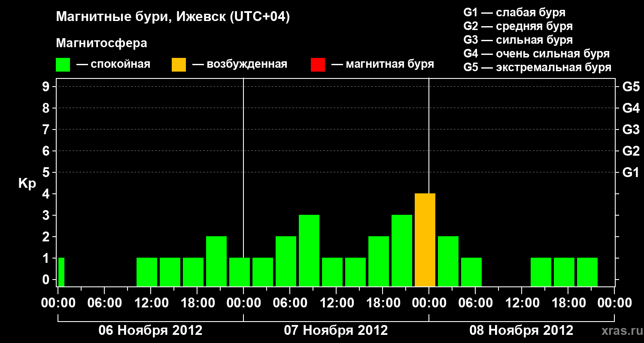
Task: Click '12:00' time label above 06 Ноября
Action: [151, 303]
